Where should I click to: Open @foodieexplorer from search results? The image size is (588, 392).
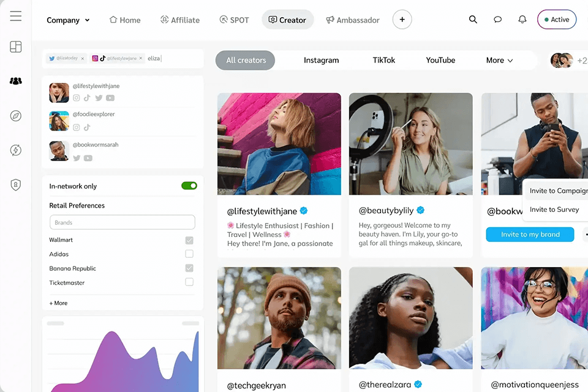point(123,121)
